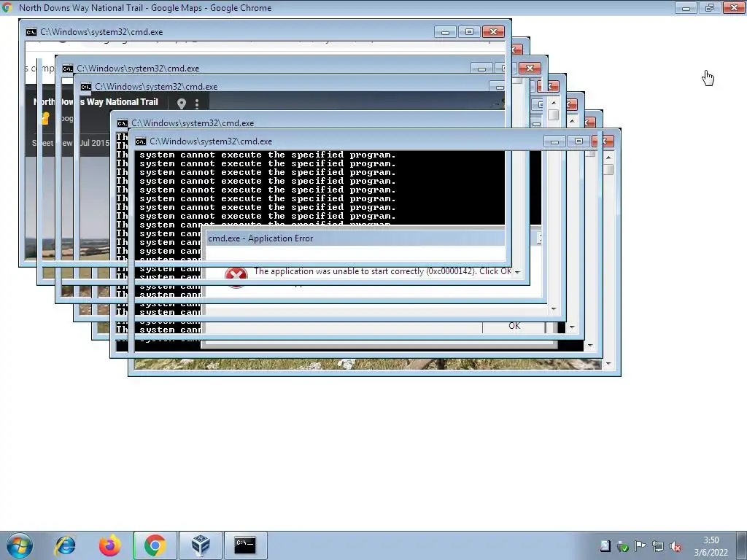Click OK in the Application Error dialog
The image size is (747, 560).
[514, 326]
